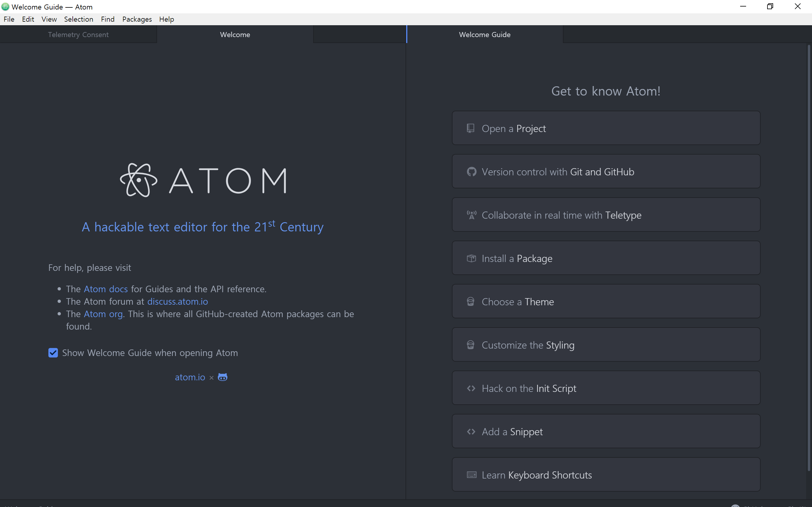Click the book icon beside Open a Project
Image resolution: width=812 pixels, height=507 pixels.
point(470,128)
